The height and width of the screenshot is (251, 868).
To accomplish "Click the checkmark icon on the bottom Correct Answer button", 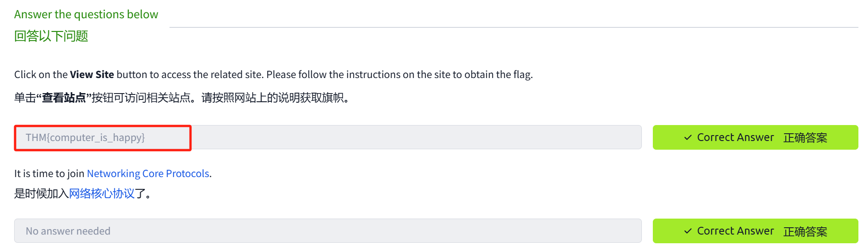I will click(688, 231).
